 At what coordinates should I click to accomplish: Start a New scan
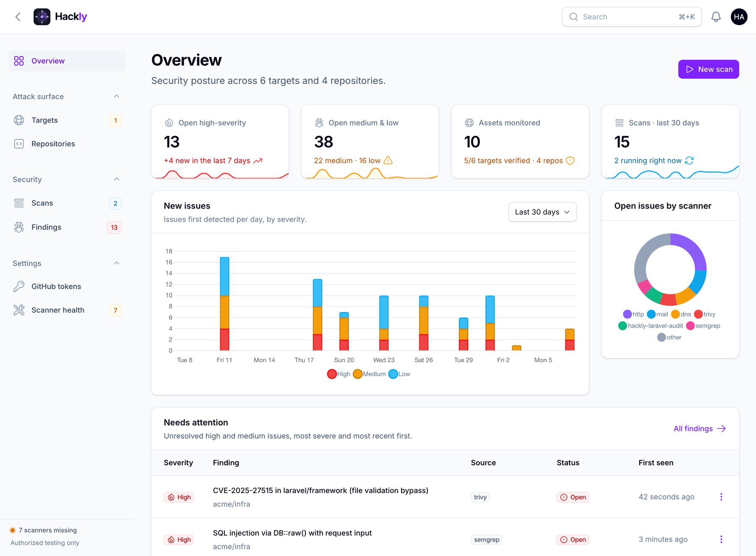pyautogui.click(x=709, y=69)
